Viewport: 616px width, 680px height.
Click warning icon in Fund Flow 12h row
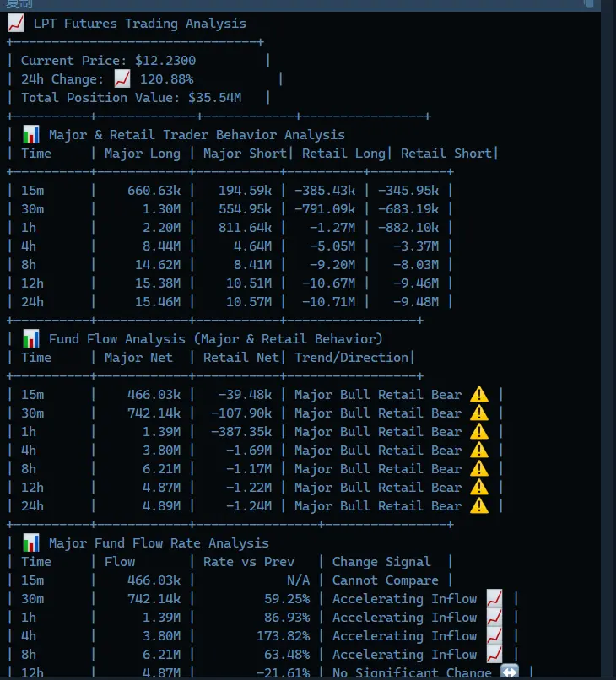[x=479, y=487]
